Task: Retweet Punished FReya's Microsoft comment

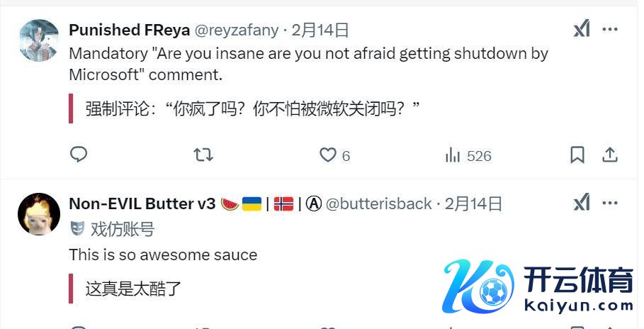Action: (x=203, y=155)
